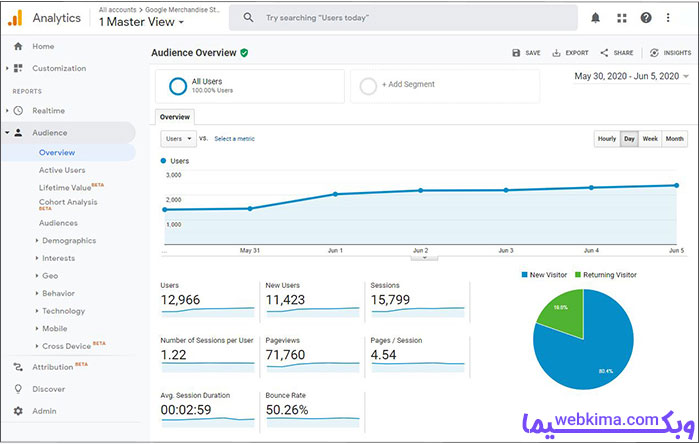Open the apps grid icon

tap(621, 18)
